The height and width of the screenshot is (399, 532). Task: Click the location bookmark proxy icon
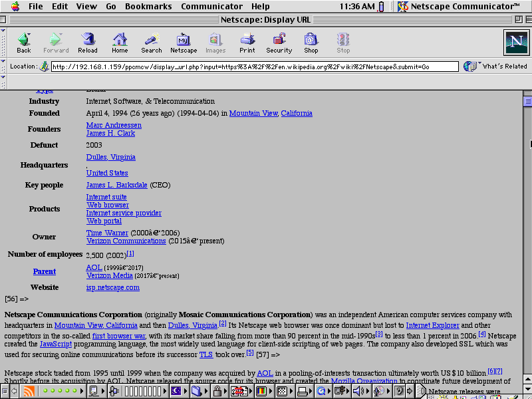[x=44, y=66]
